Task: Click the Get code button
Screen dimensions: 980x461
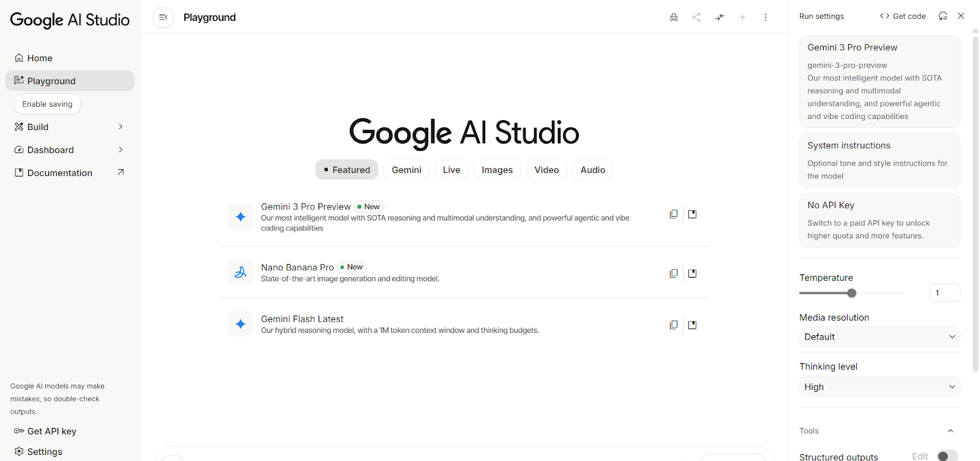Action: [x=903, y=16]
